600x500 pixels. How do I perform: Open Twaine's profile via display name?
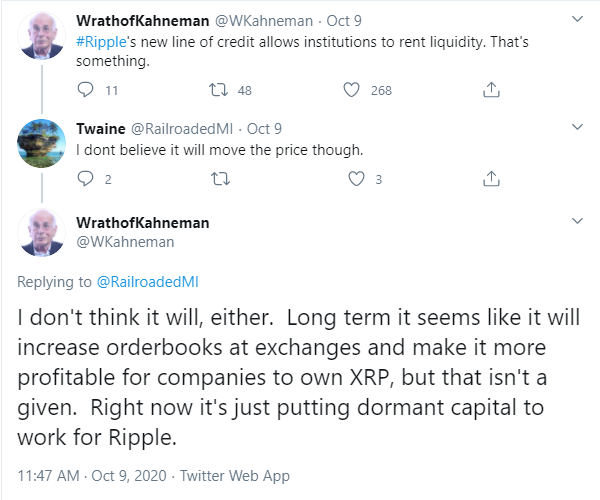coord(101,129)
